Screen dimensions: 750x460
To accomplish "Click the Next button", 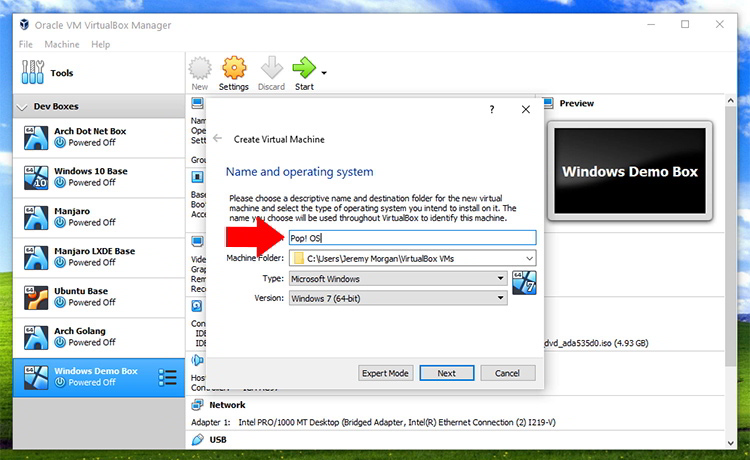I will [x=447, y=373].
